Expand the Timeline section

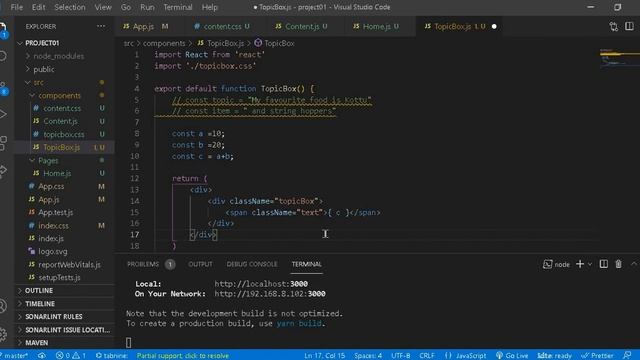(64, 304)
